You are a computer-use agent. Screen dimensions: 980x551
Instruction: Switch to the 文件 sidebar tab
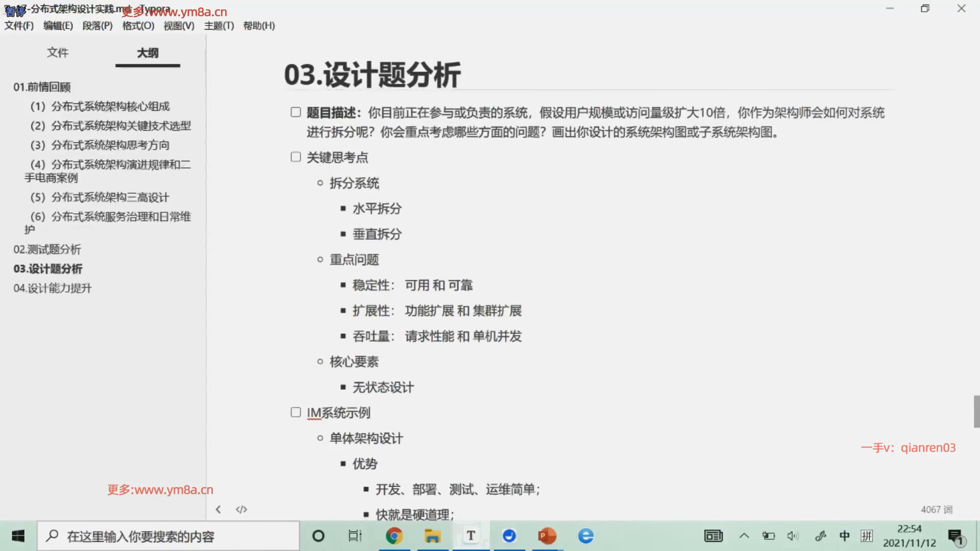(57, 53)
